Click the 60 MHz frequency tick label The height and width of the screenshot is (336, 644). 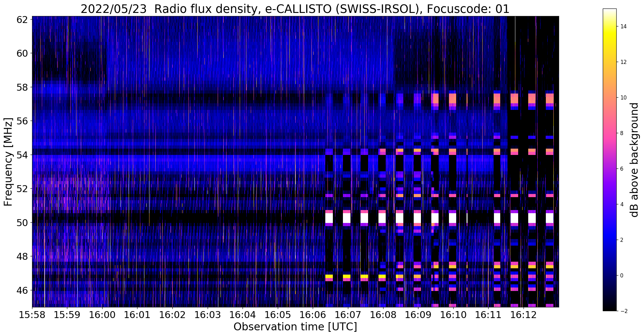[x=22, y=53]
